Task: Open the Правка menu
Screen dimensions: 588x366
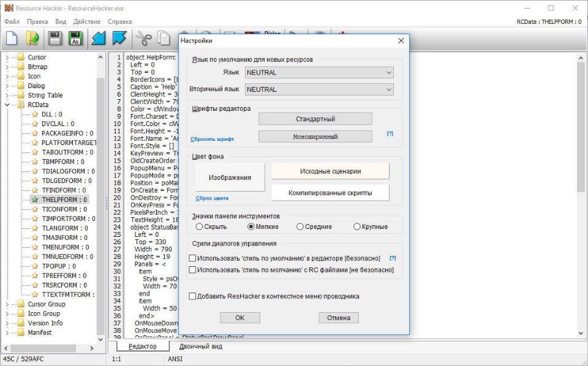Action: (x=37, y=21)
